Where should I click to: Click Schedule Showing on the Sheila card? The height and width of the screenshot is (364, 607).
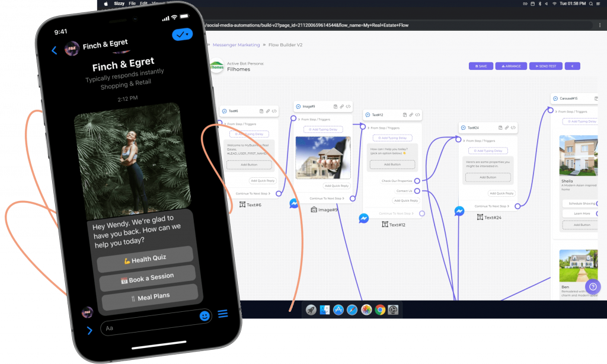582,203
